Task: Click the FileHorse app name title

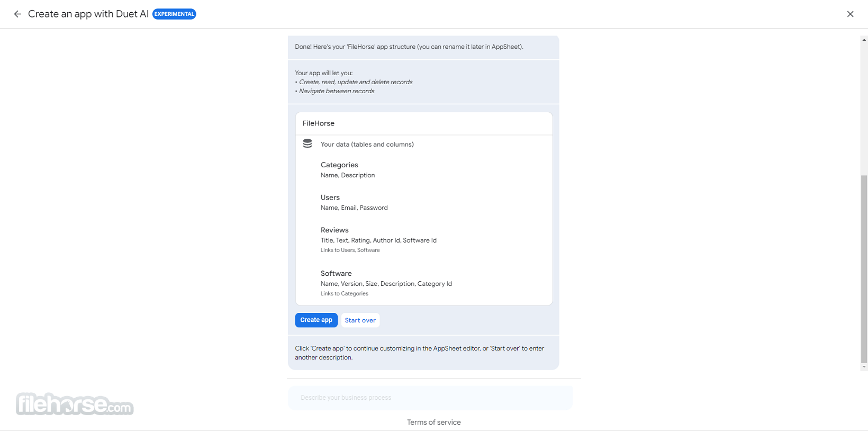Action: [319, 123]
